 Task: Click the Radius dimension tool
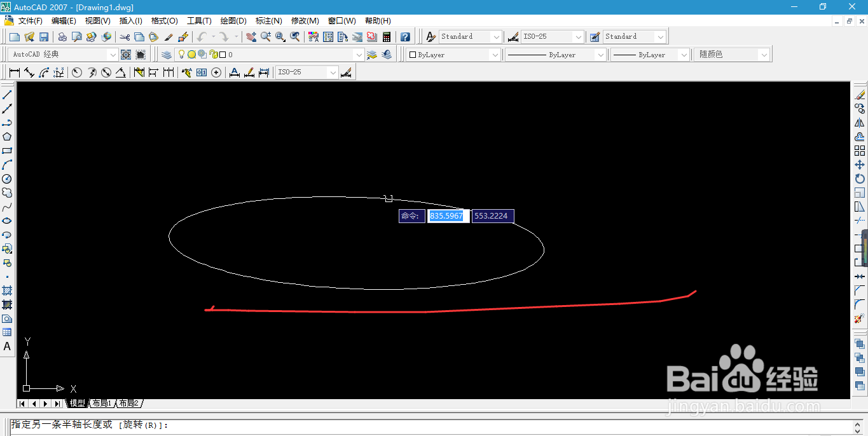pos(77,72)
